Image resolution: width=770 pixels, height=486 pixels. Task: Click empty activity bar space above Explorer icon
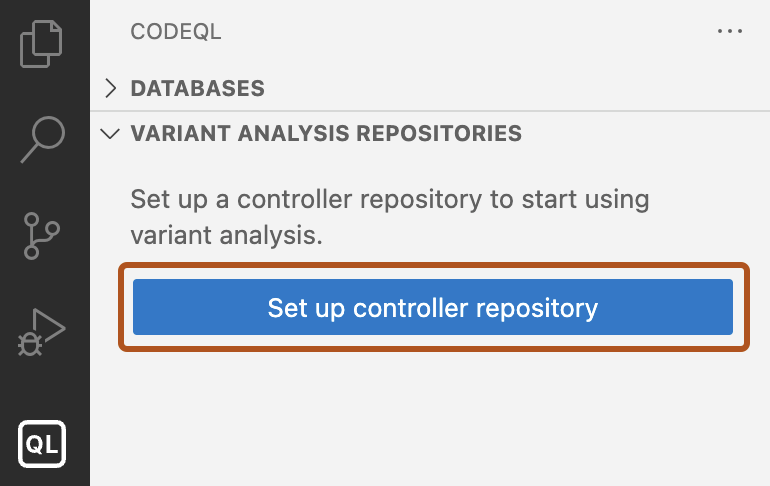click(x=42, y=6)
